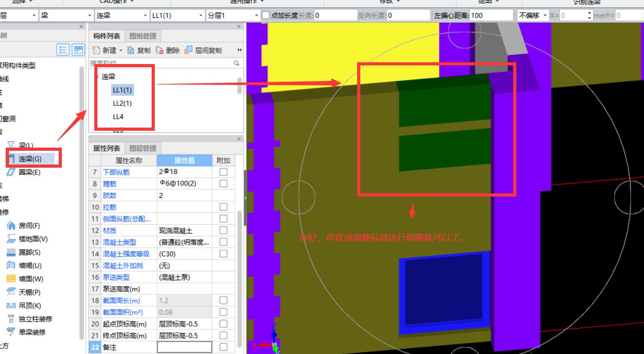Click the 复制 copy icon
Viewport: 644px width, 354px height.
point(131,50)
